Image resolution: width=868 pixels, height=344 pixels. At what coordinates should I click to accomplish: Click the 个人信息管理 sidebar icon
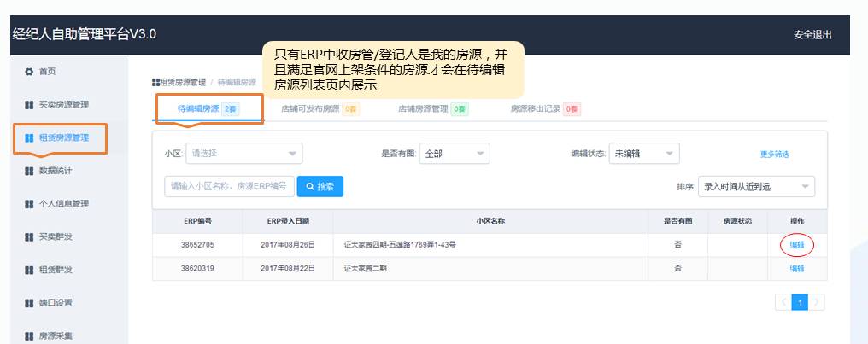coord(28,204)
